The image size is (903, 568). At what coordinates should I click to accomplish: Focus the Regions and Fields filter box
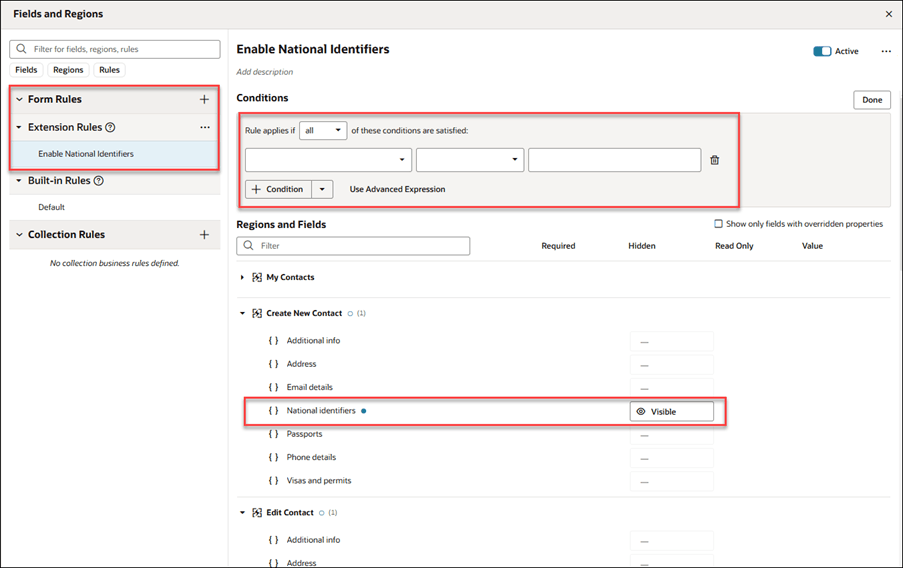click(x=353, y=245)
